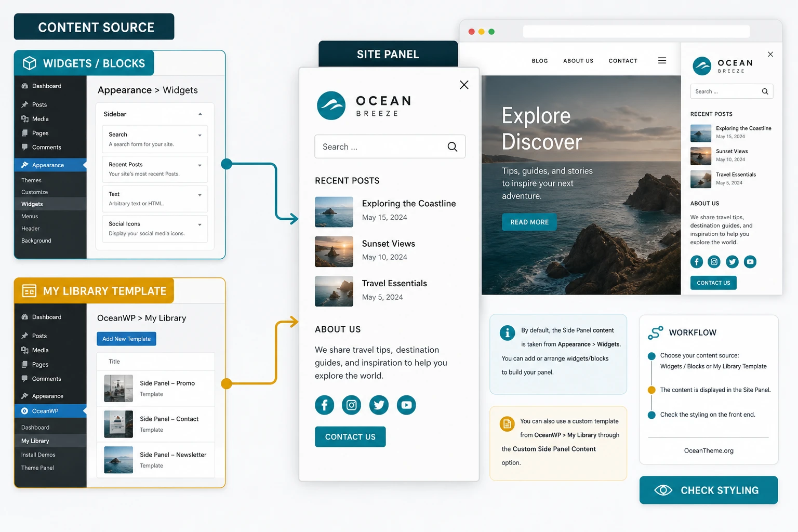
Task: Click the browser address bar
Action: pos(636,32)
